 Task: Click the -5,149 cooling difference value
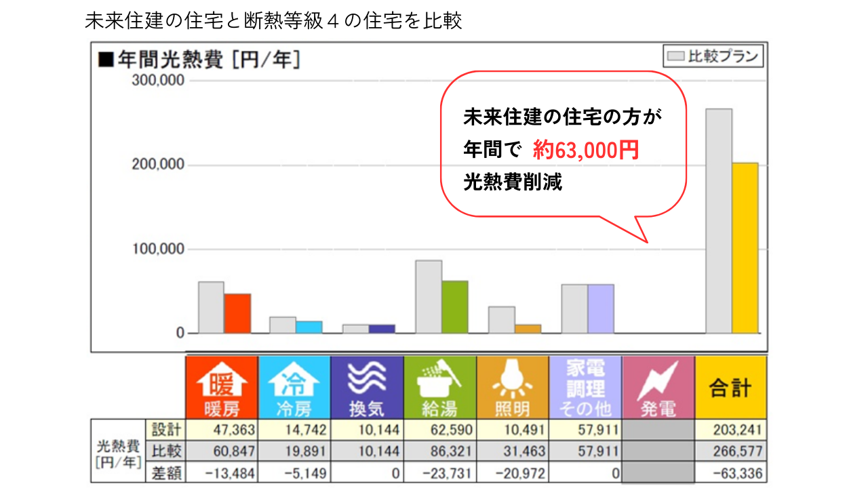click(305, 472)
